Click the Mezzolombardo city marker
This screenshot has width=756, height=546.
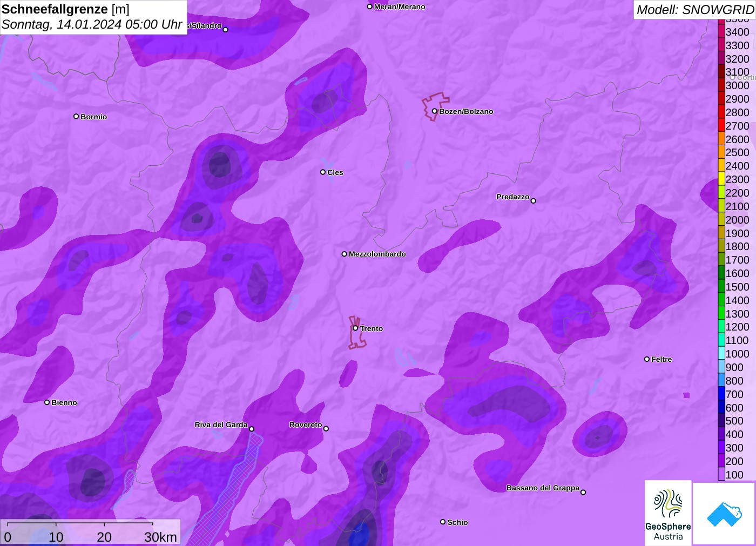pyautogui.click(x=345, y=254)
